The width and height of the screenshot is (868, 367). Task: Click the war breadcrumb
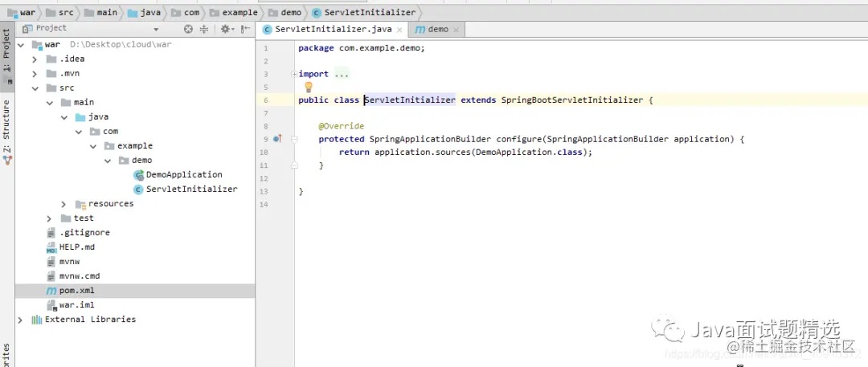(x=23, y=12)
